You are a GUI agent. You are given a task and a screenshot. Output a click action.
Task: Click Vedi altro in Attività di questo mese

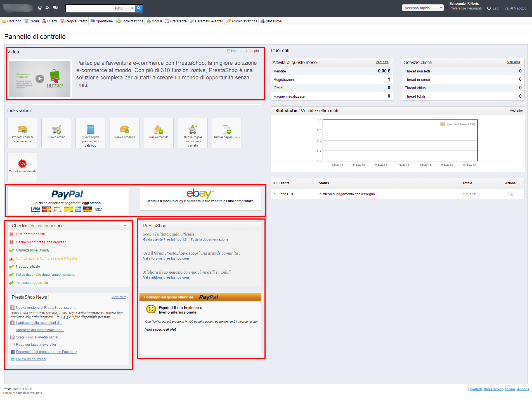(382, 62)
